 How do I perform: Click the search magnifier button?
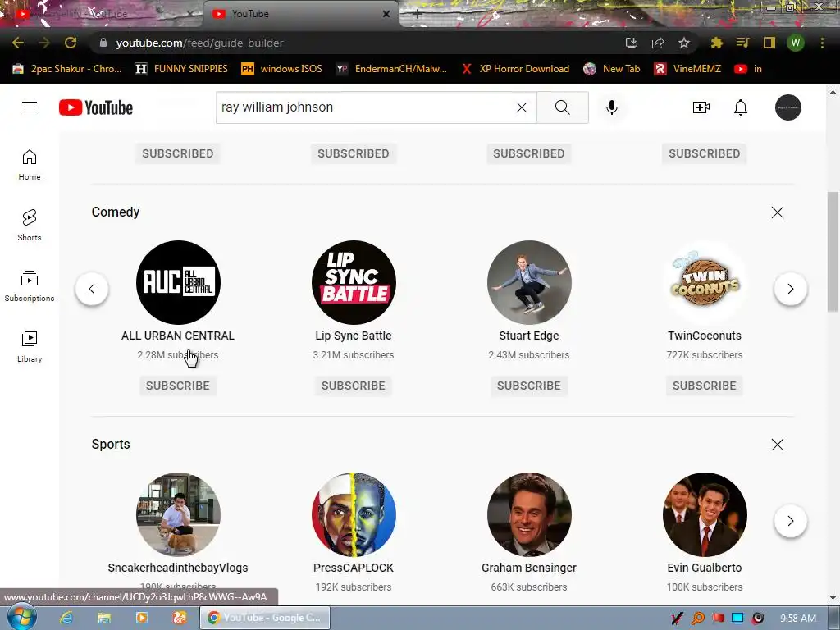point(563,107)
